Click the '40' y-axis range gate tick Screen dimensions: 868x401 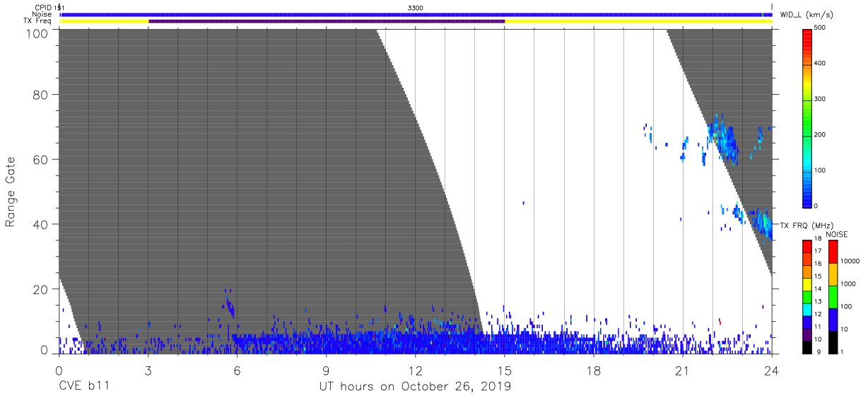point(41,224)
